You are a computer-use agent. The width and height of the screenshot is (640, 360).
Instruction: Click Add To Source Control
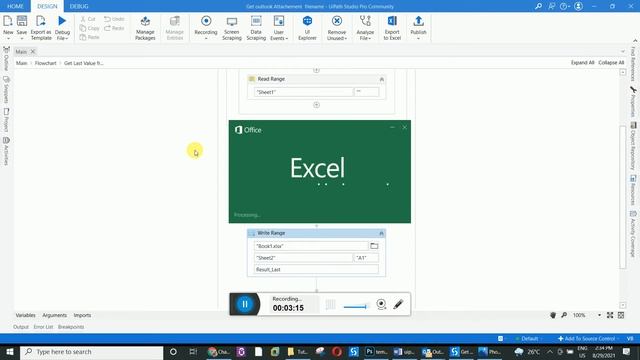(587, 338)
